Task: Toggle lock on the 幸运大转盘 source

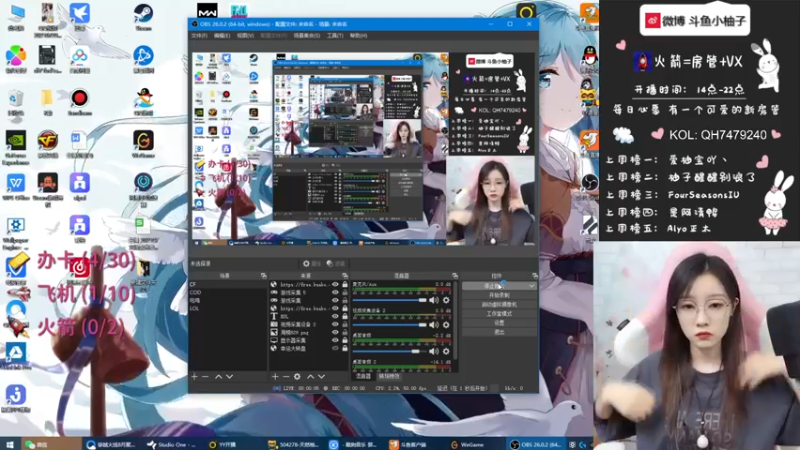Action: pos(345,348)
